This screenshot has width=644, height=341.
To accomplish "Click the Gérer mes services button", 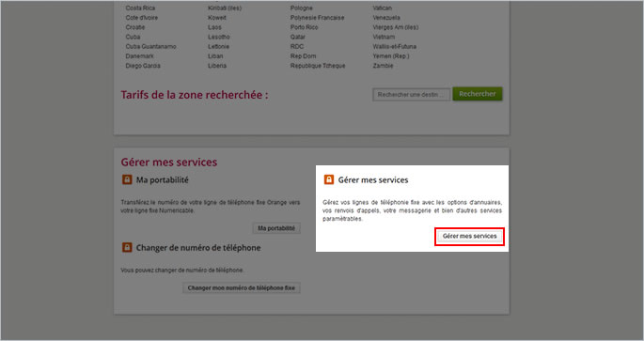I will pos(469,237).
